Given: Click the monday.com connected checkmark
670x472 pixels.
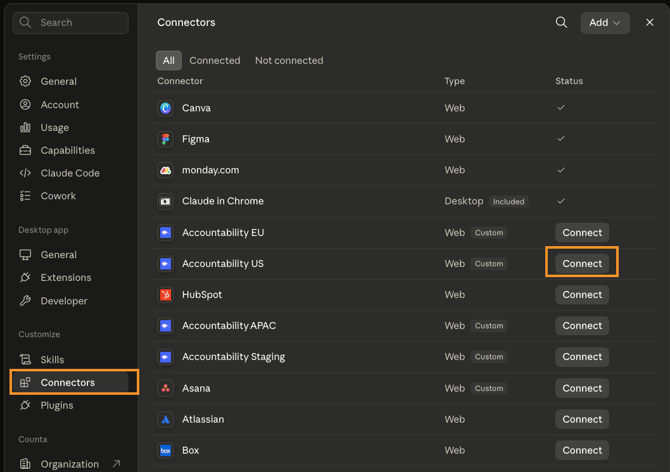Looking at the screenshot, I should pyautogui.click(x=561, y=170).
